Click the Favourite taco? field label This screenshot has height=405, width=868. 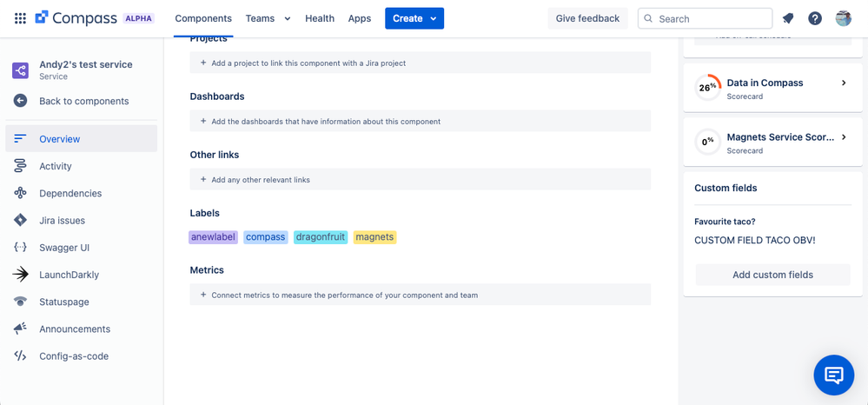coord(725,222)
